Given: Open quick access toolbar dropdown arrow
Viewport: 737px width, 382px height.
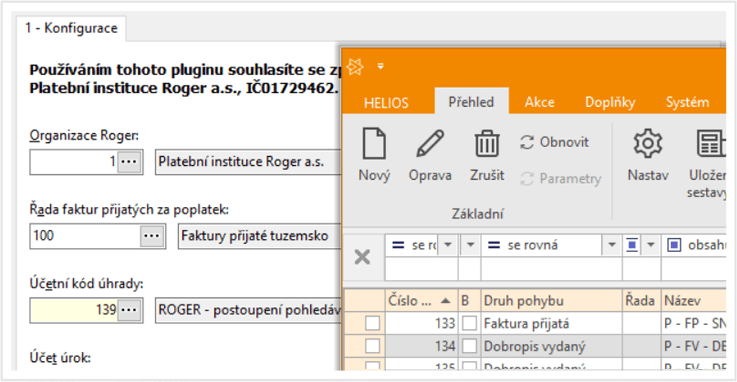Looking at the screenshot, I should click(381, 66).
